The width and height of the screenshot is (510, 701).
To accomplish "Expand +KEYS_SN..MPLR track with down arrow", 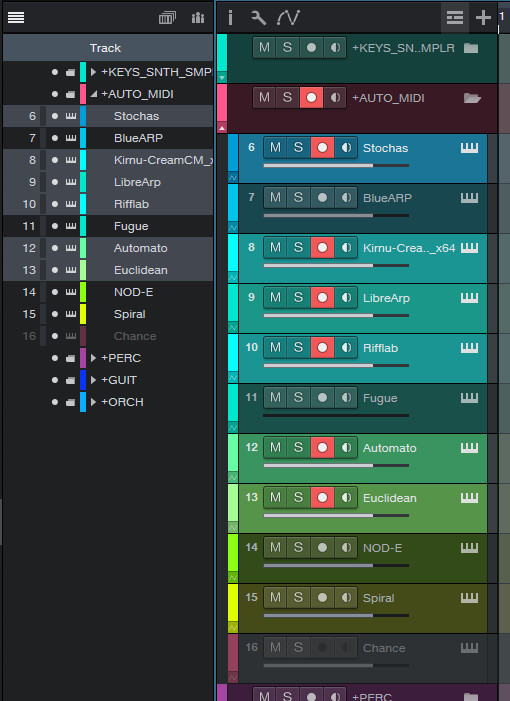I will tap(222, 78).
